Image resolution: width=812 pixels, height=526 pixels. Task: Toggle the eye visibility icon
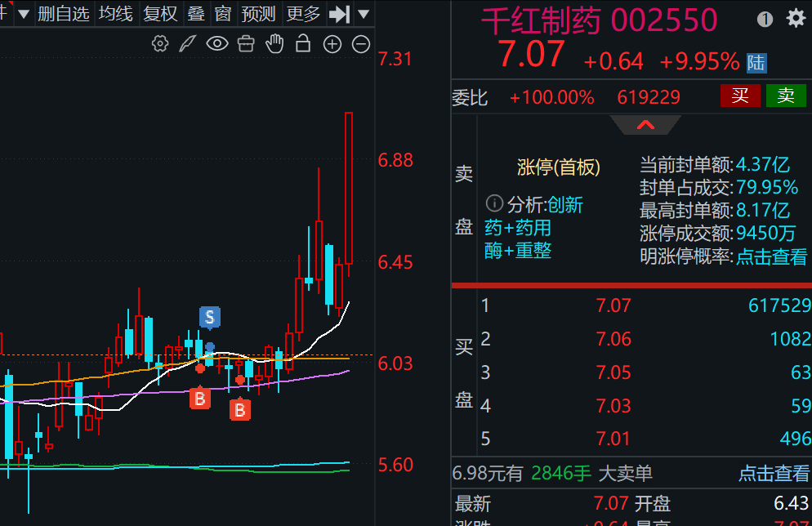(217, 44)
